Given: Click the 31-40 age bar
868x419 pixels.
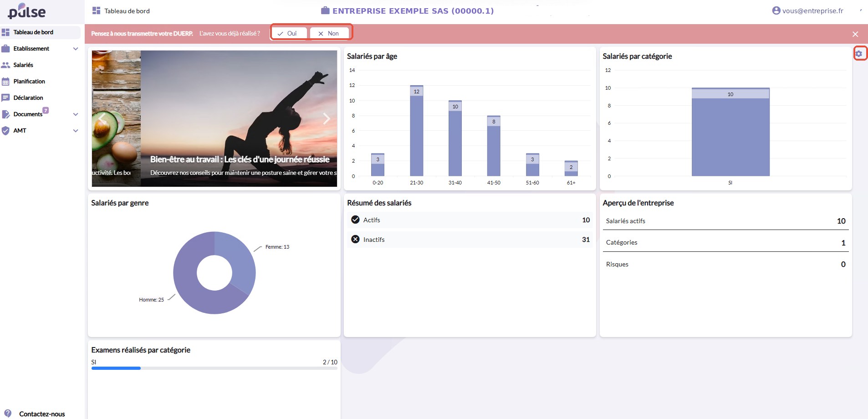Looking at the screenshot, I should click(x=455, y=138).
